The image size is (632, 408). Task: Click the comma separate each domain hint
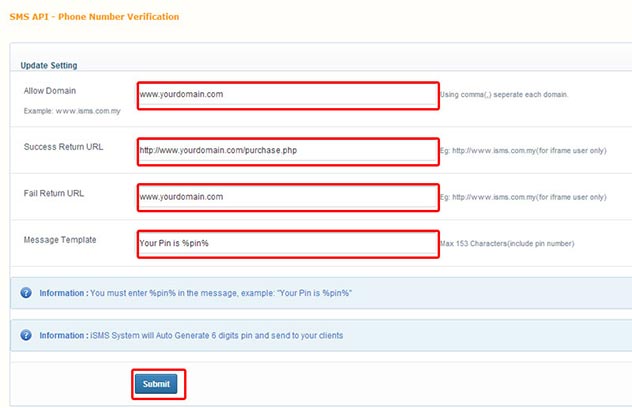click(505, 95)
